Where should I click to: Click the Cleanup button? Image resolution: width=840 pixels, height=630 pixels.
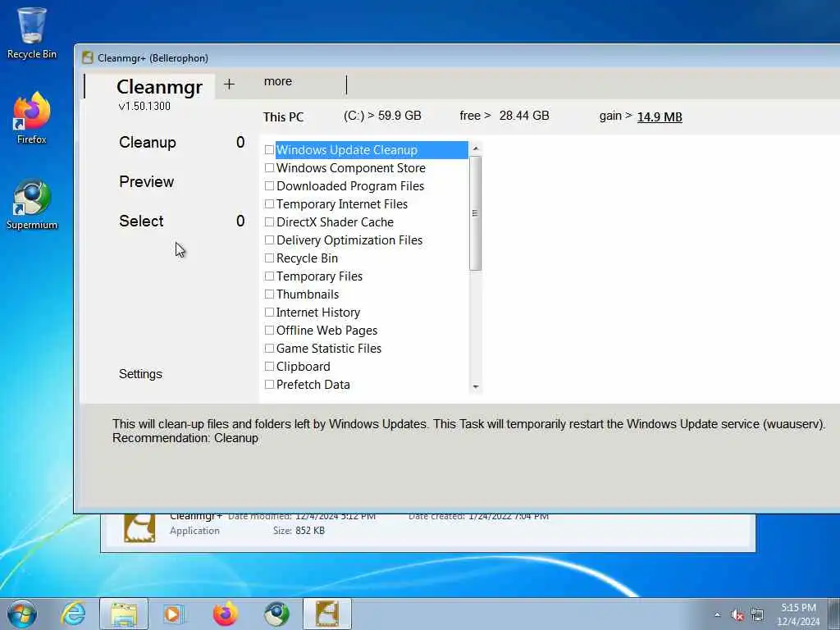148,143
